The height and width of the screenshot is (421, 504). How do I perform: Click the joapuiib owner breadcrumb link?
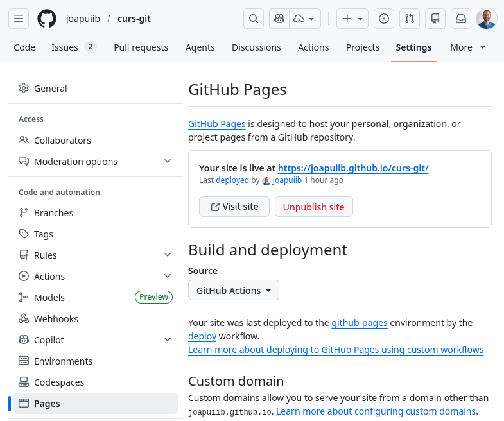point(83,19)
